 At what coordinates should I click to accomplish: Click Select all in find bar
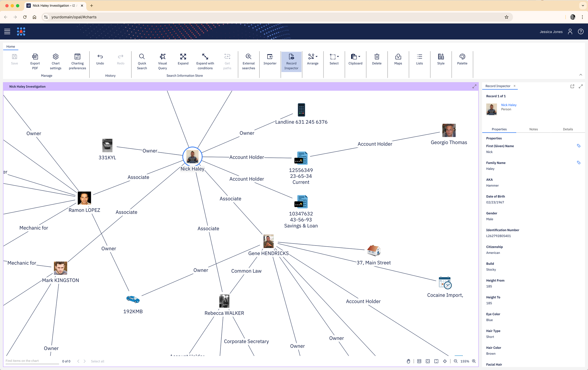pos(98,361)
